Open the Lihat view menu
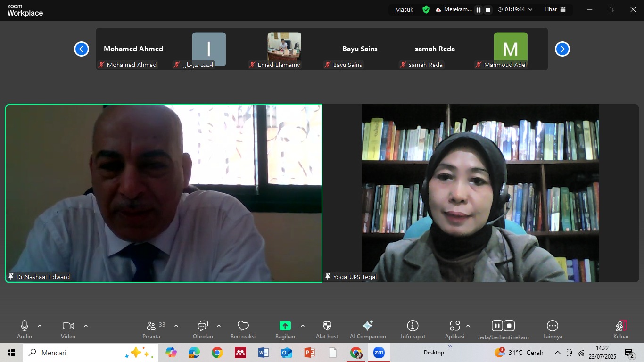The width and height of the screenshot is (644, 362). 555,9
